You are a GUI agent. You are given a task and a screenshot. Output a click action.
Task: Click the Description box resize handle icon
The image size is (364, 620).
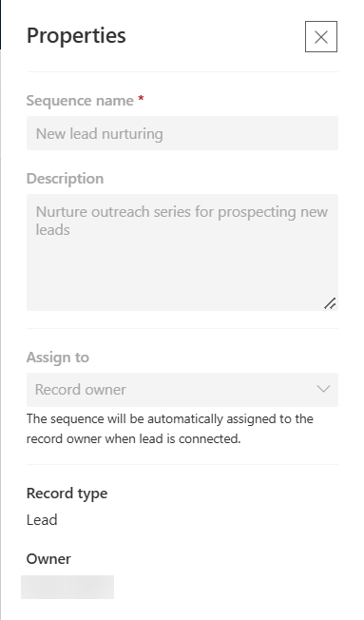(330, 303)
